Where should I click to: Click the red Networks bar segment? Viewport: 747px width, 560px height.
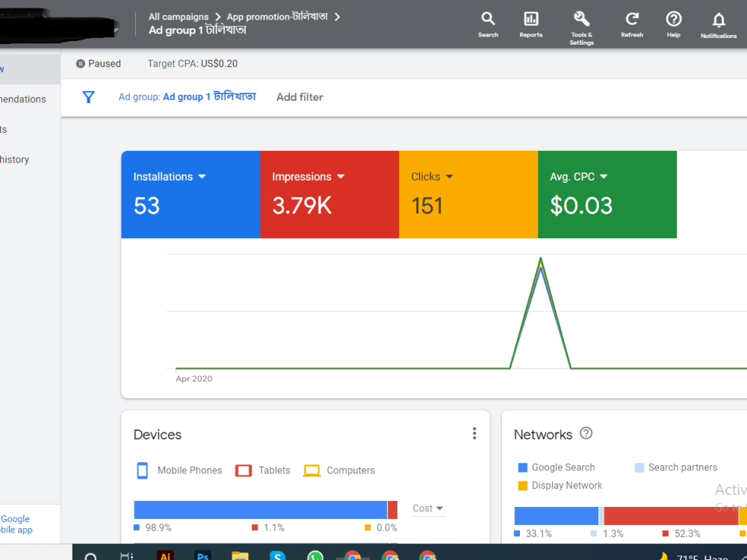671,516
